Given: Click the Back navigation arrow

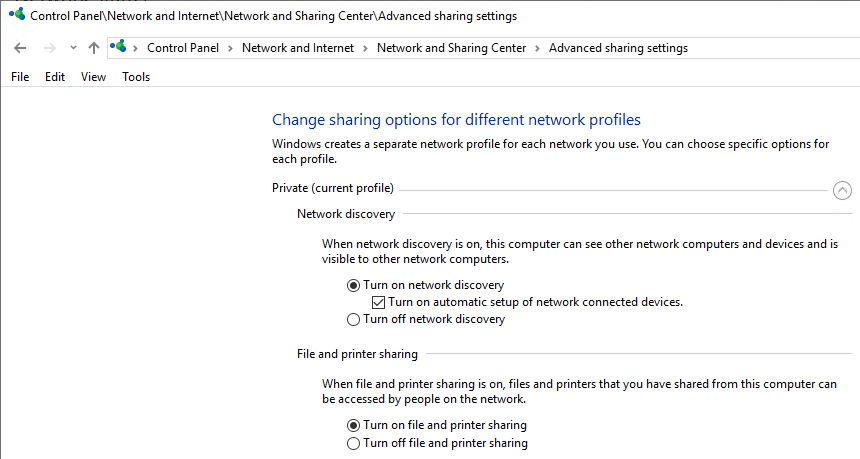Looking at the screenshot, I should pos(20,48).
